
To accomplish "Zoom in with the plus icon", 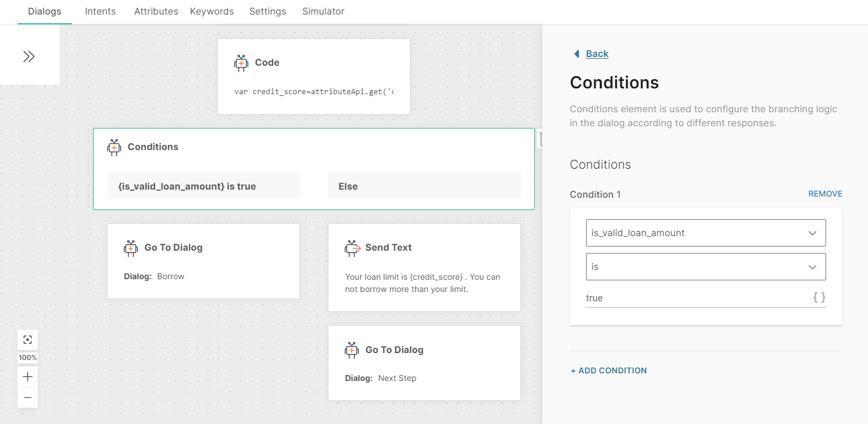I will click(x=27, y=377).
